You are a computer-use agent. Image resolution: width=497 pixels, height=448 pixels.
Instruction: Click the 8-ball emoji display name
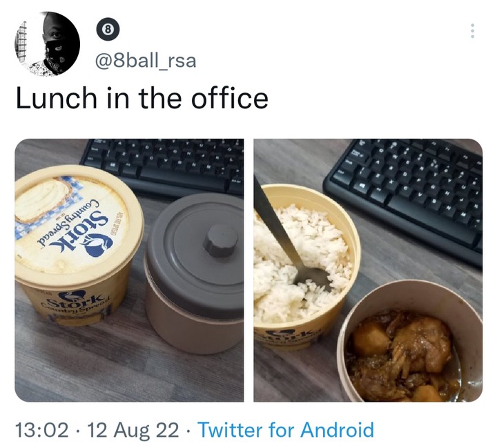tap(108, 30)
